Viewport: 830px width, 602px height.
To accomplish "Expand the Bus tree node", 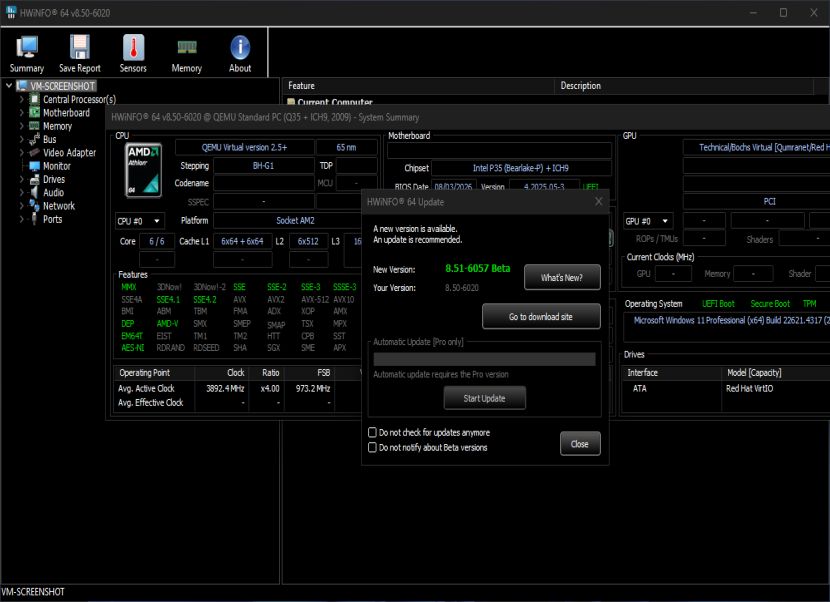I will point(22,139).
